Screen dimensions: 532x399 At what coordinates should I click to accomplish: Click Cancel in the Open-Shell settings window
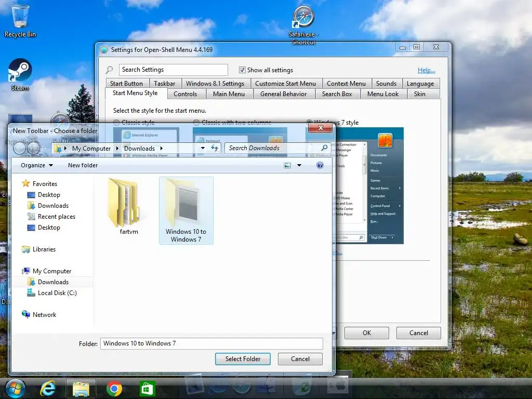coord(419,333)
